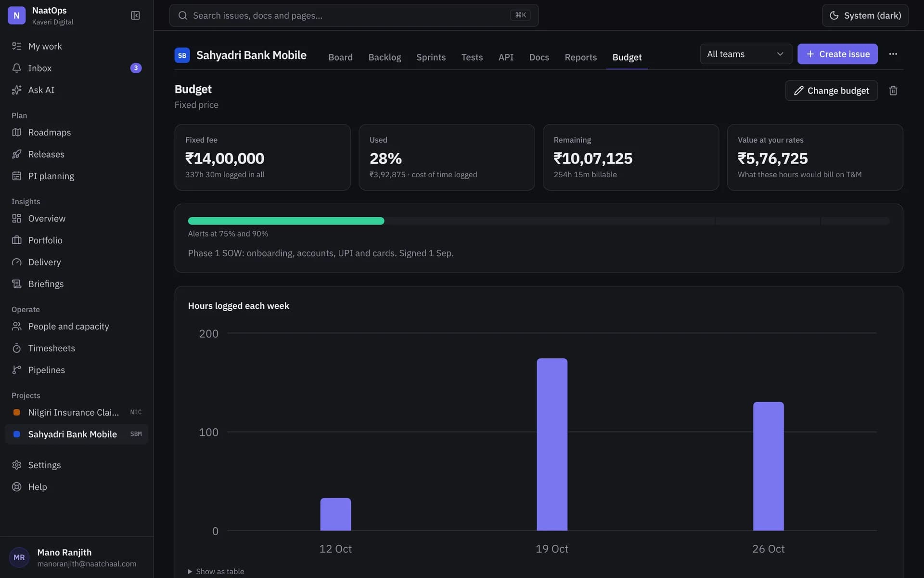Click the Settings gear icon
This screenshot has width=924, height=578.
(17, 465)
